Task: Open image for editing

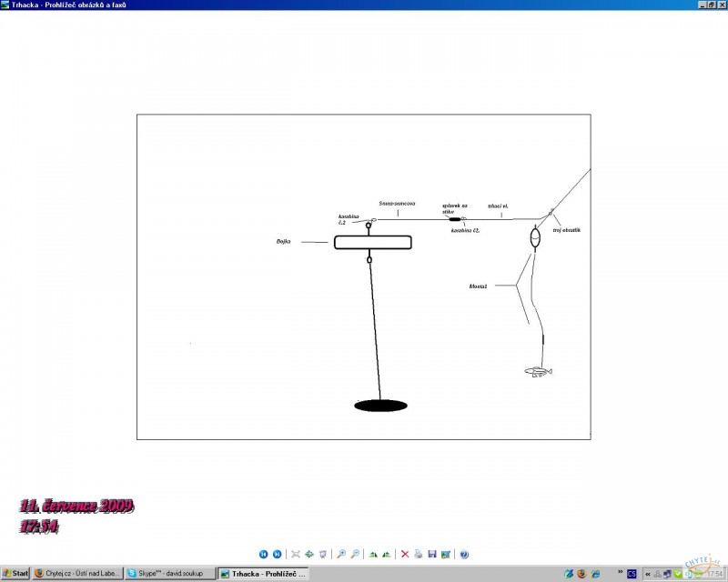Action: click(446, 554)
